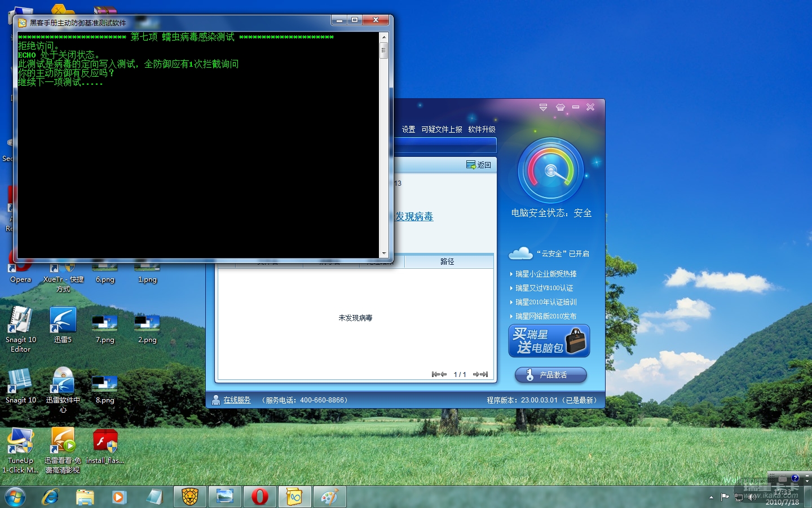Switch to Rising lion shield taskbar button

(x=190, y=497)
